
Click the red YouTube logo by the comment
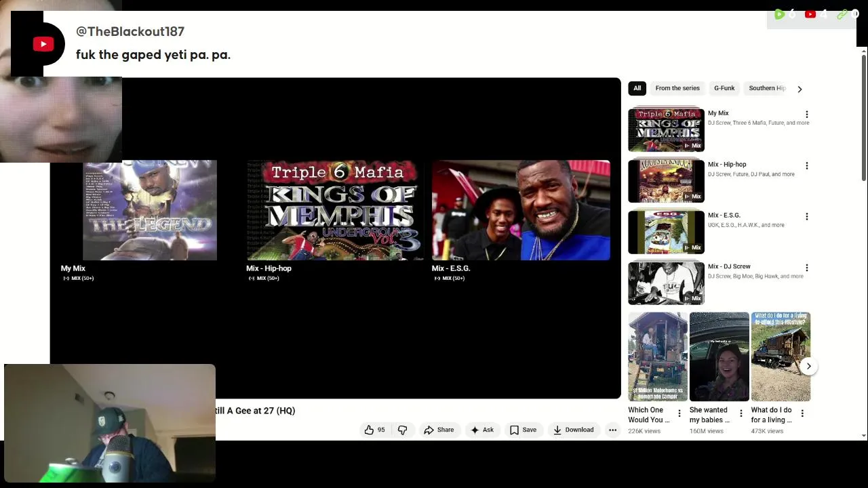[x=43, y=44]
